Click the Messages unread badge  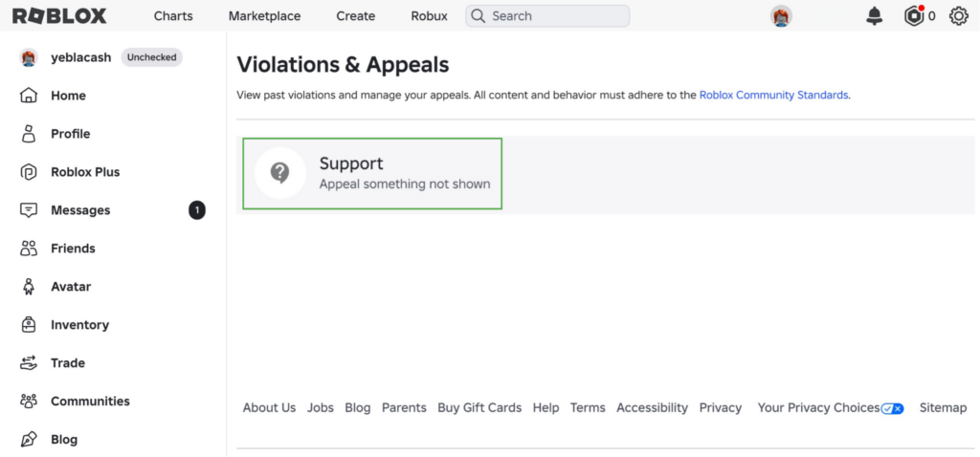coord(197,210)
